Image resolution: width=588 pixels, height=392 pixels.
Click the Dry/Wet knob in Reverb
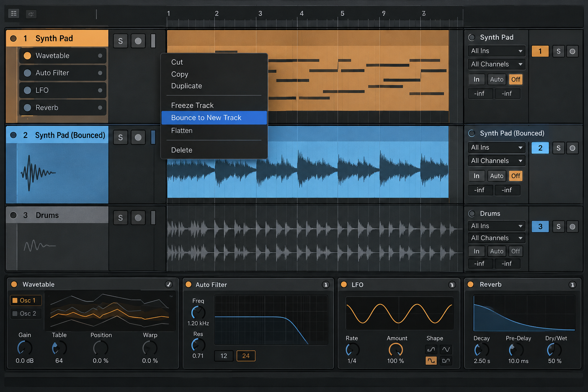(554, 350)
